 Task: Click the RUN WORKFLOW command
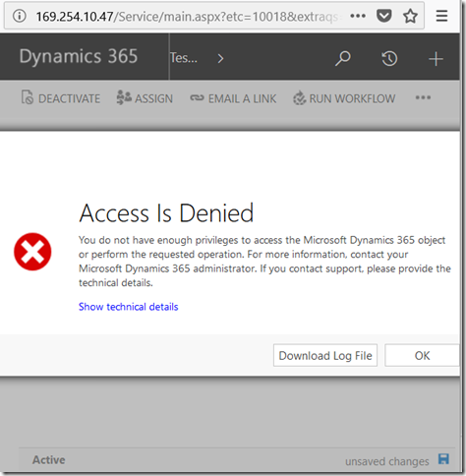pos(344,98)
